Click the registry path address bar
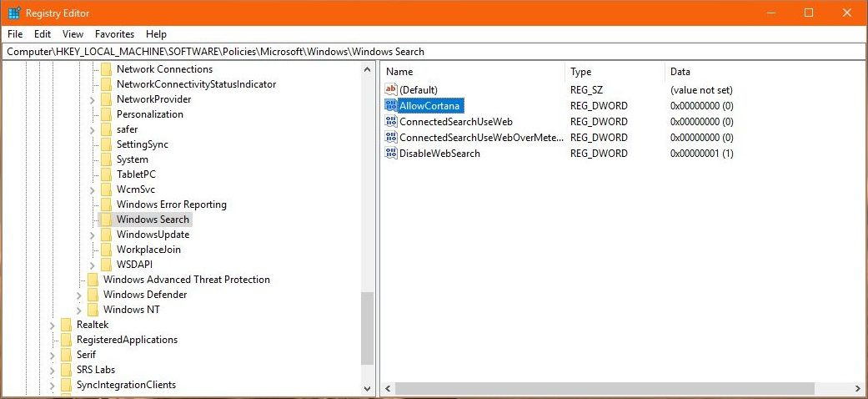Screen dimensions: 868x399 point(434,52)
